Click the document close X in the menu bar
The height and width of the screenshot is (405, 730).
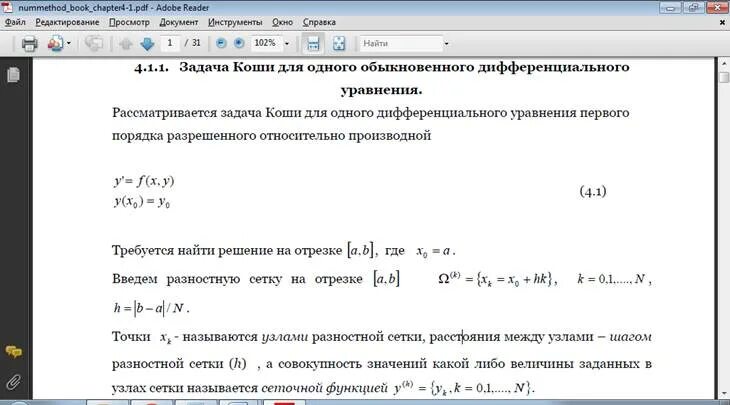(x=723, y=22)
